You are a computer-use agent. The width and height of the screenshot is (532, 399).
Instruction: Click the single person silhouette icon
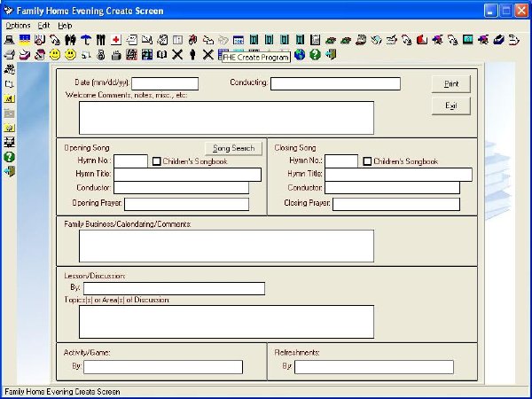(192, 55)
